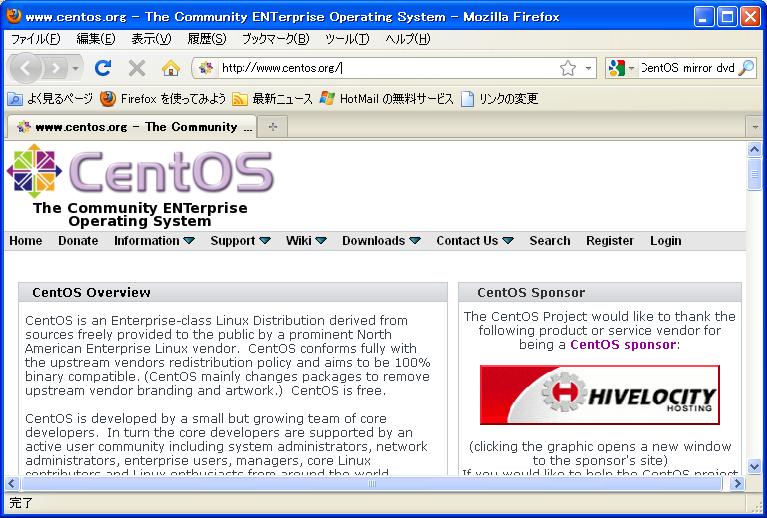Click the vertical scrollbar up arrow
767x518 pixels.
coord(754,149)
